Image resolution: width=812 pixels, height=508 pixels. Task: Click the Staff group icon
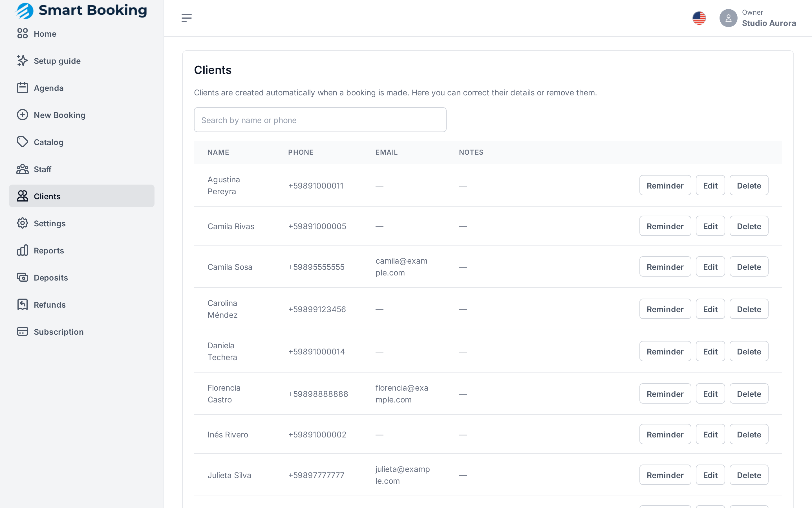pos(23,169)
